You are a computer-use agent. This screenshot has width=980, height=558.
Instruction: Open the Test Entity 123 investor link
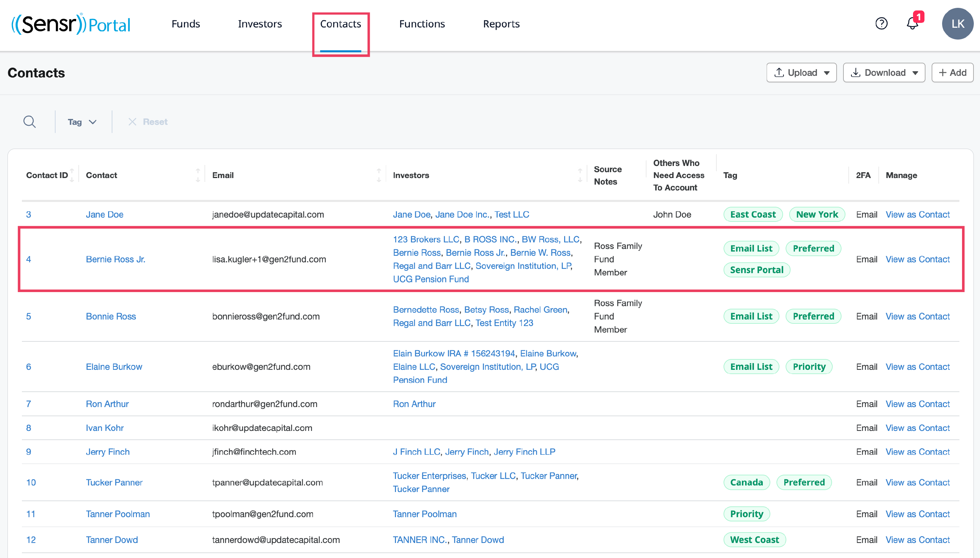tap(504, 323)
